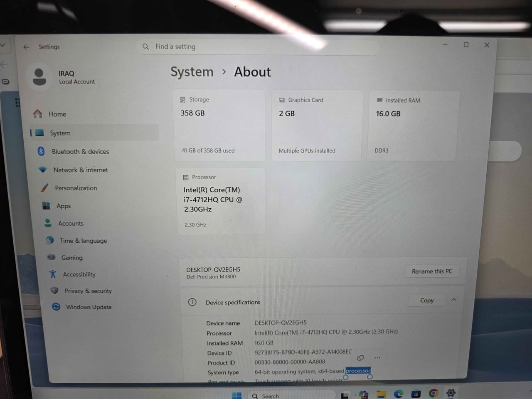Click the Time & language globe icon
The image size is (532, 399).
pyautogui.click(x=49, y=240)
